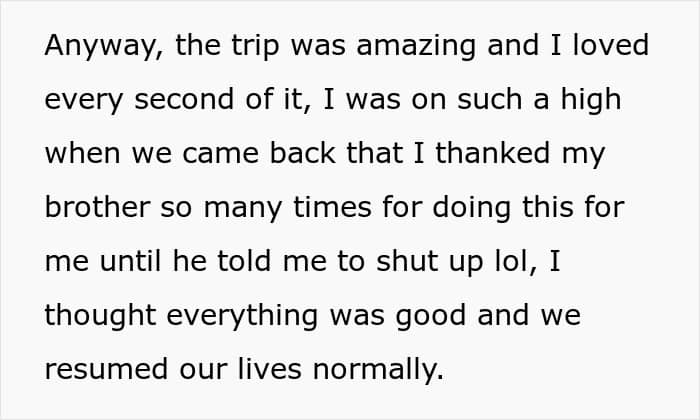Click the word 'loved' ending first line
Image resolution: width=700 pixels, height=420 pixels.
pos(611,45)
